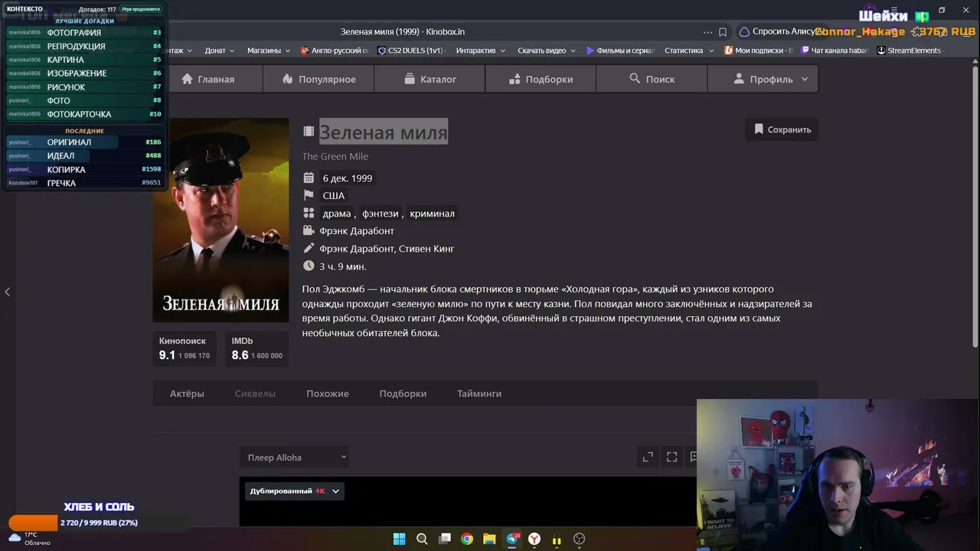
Task: Click the address bar page title
Action: click(x=403, y=31)
